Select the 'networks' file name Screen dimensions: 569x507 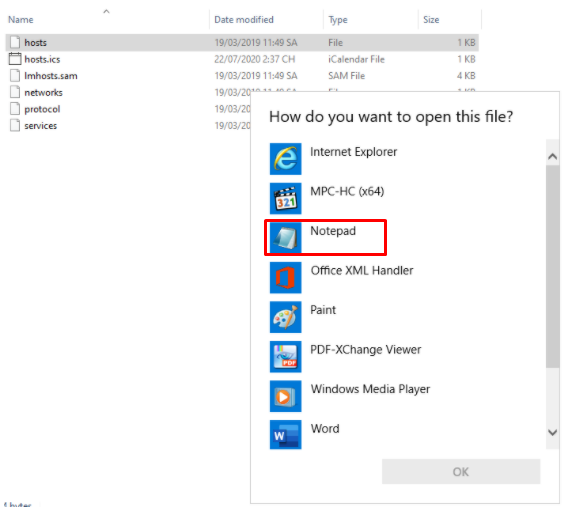pyautogui.click(x=43, y=93)
